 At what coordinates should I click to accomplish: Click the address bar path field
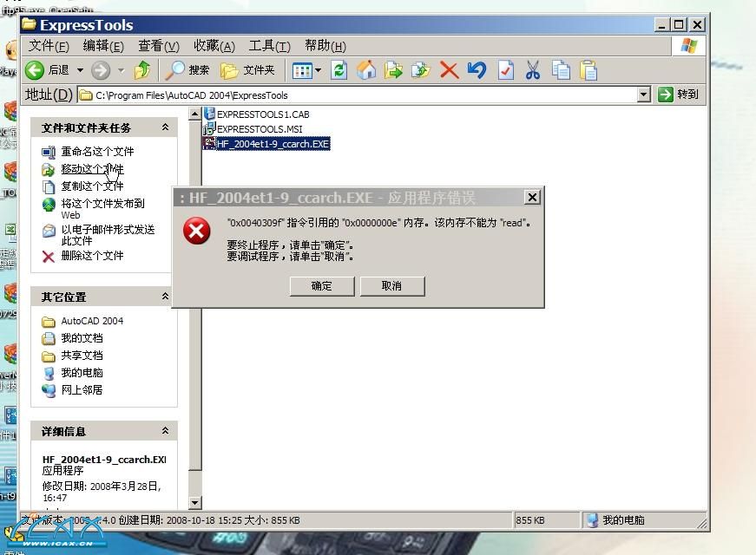point(357,95)
